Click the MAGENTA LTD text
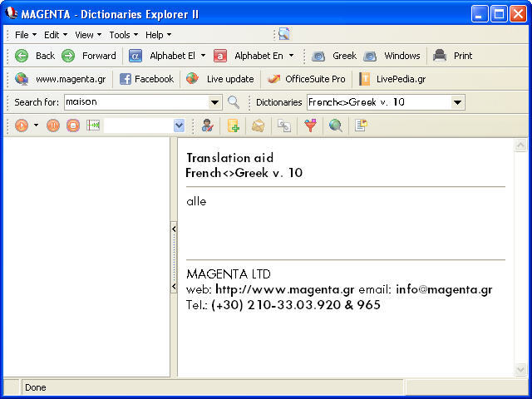The width and height of the screenshot is (532, 399). (229, 274)
